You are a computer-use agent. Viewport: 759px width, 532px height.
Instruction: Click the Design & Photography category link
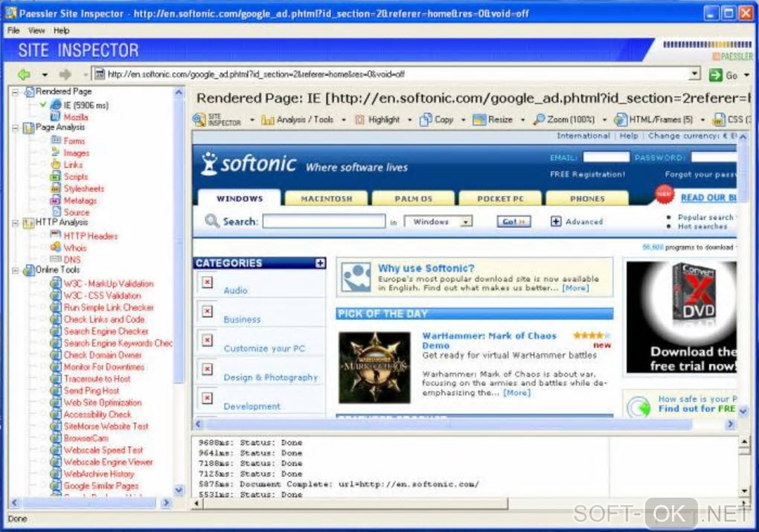(271, 377)
